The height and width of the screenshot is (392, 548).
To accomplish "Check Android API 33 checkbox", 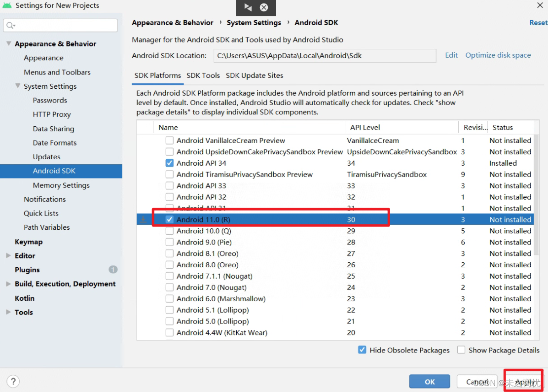I will click(170, 185).
